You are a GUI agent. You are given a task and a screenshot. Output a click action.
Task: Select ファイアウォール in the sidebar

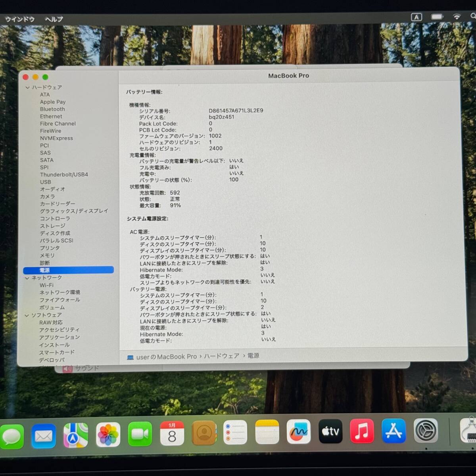[x=60, y=300]
